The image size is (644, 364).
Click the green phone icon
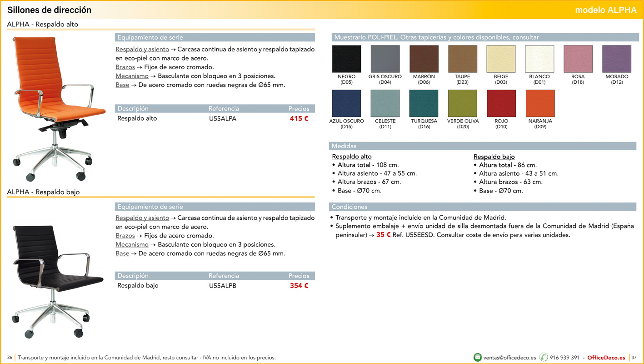544,357
